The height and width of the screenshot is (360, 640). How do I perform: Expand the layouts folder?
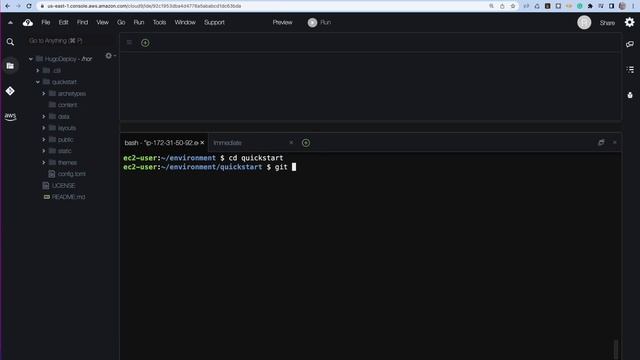click(44, 128)
